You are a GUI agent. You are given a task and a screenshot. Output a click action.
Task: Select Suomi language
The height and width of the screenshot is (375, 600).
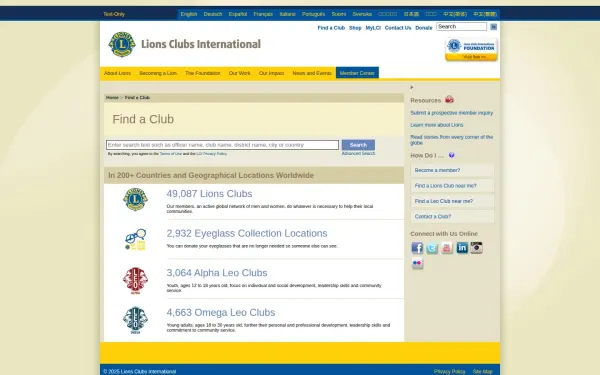click(339, 14)
